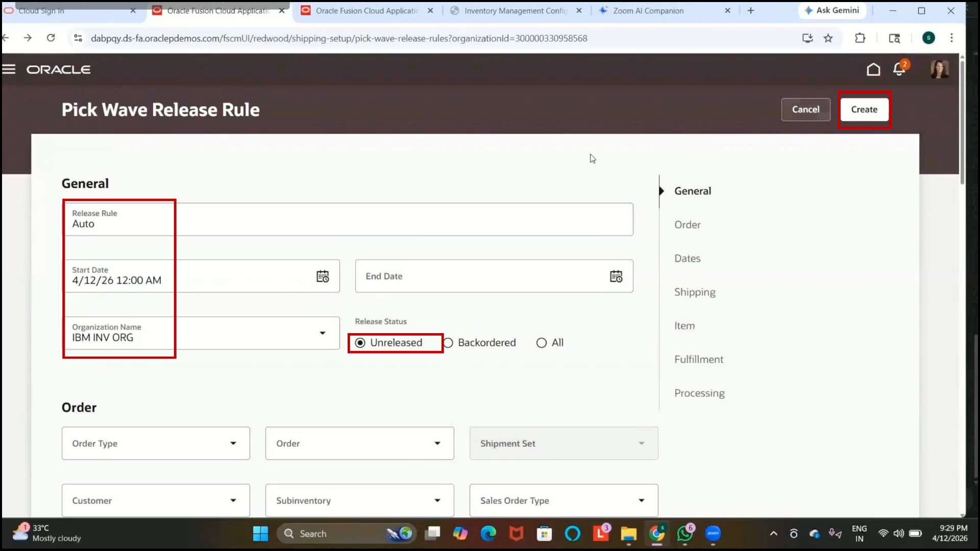Open the Start Date calendar picker

click(323, 277)
